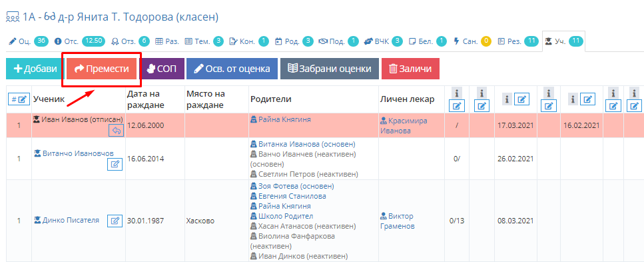Click the edit icon beside Витанчо Ивановчов

click(115, 165)
